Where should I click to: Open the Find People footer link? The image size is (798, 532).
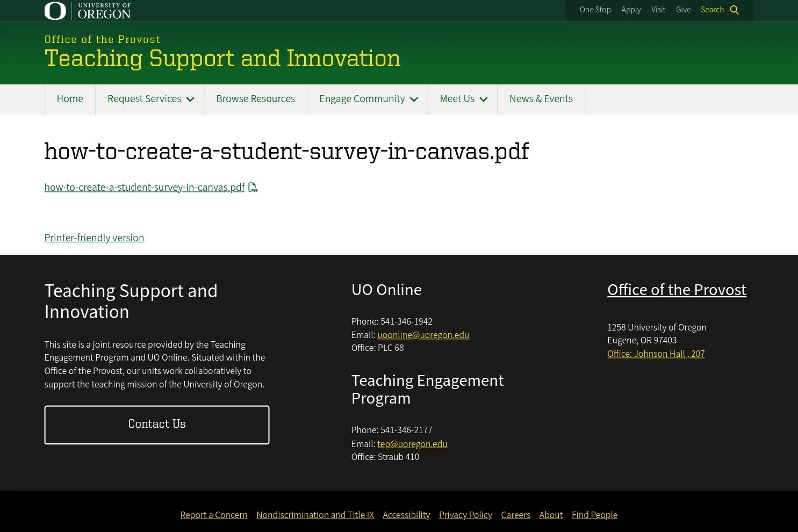594,515
